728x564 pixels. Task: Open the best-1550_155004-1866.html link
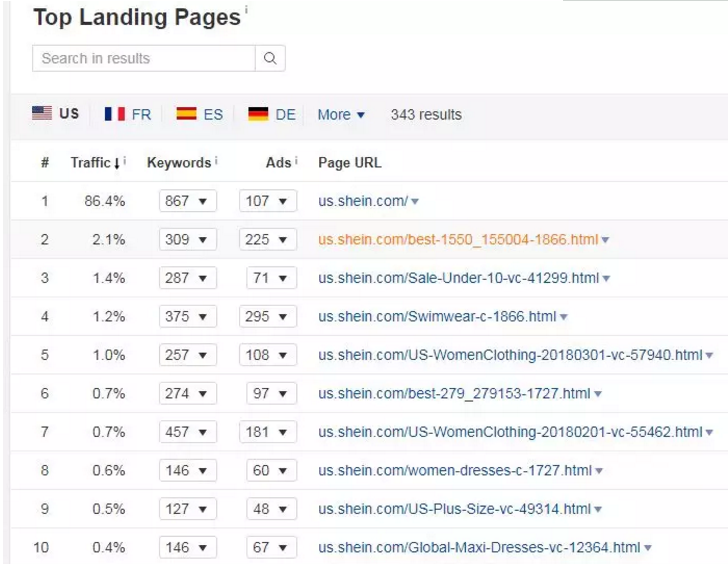pyautogui.click(x=458, y=240)
